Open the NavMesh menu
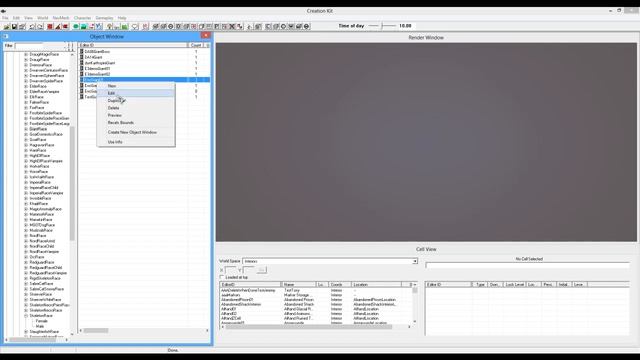The width and height of the screenshot is (640, 360). pos(61,18)
